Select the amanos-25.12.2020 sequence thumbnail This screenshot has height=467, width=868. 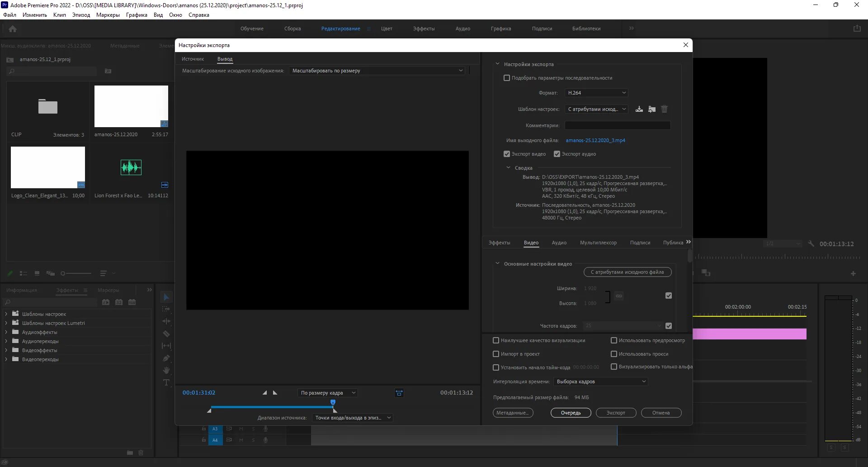(131, 106)
